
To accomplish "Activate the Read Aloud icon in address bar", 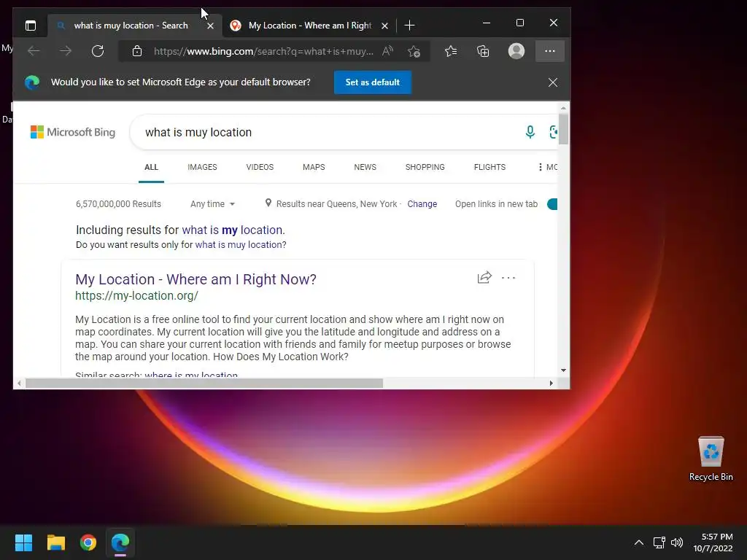I will click(388, 51).
